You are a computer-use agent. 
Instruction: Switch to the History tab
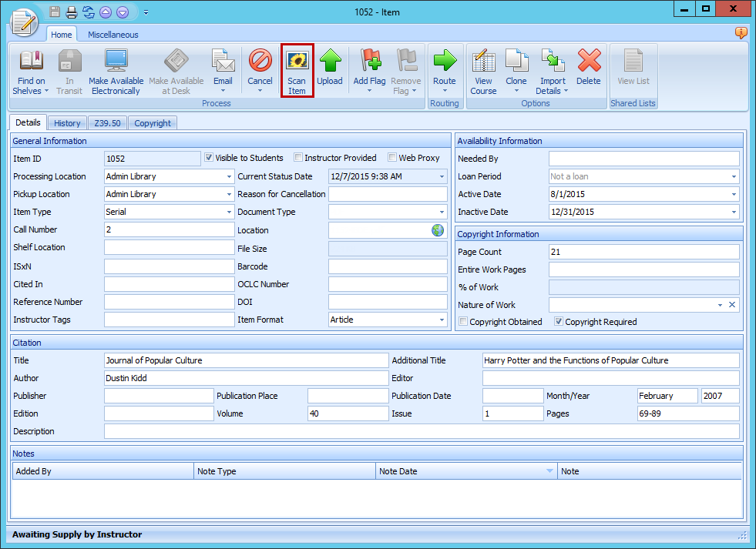[x=67, y=123]
